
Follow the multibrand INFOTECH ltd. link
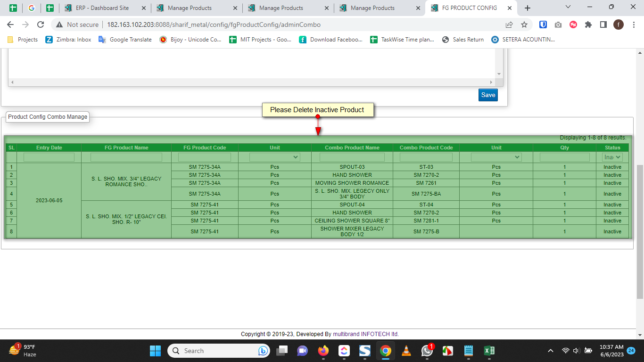(366, 334)
